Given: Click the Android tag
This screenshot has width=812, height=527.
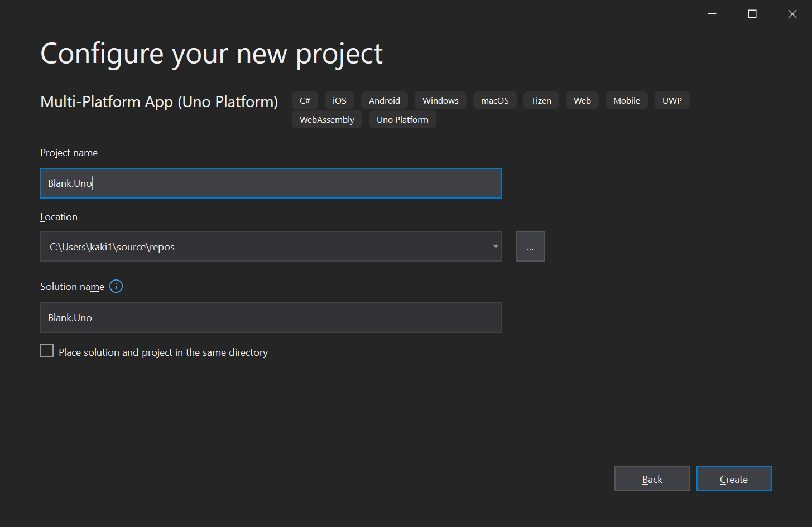Looking at the screenshot, I should tap(385, 100).
